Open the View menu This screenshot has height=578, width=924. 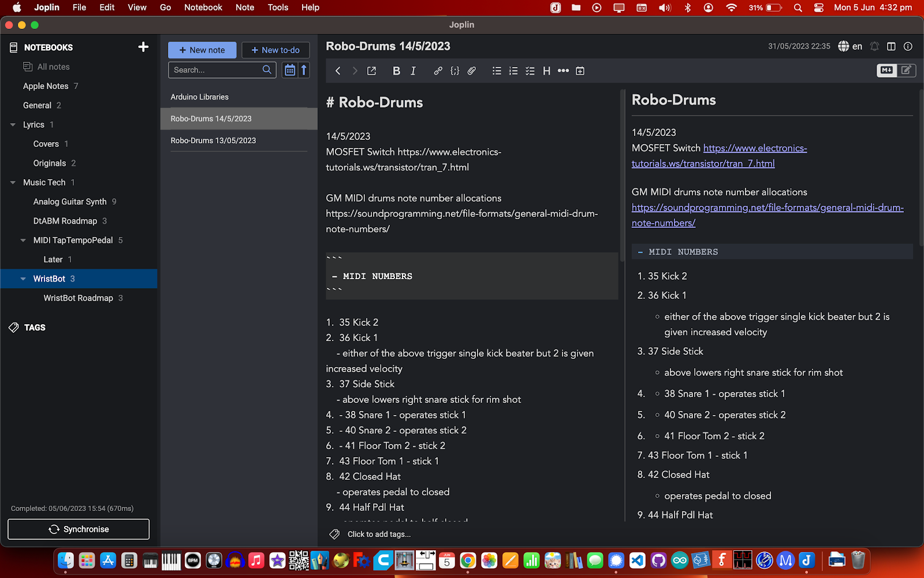click(x=137, y=8)
